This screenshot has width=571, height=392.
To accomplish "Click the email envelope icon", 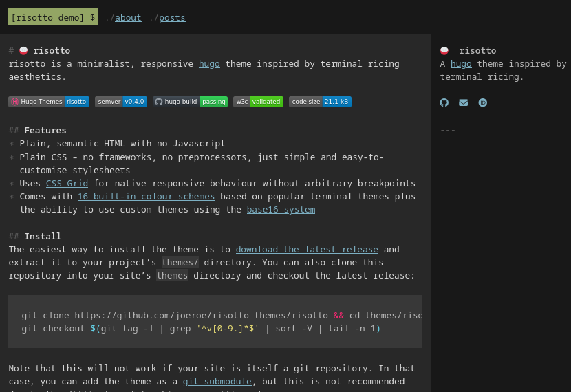I will click(x=463, y=102).
